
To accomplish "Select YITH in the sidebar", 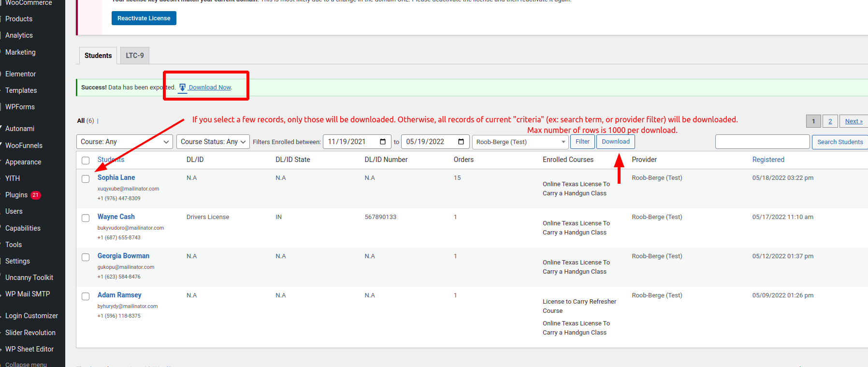I will (x=13, y=178).
